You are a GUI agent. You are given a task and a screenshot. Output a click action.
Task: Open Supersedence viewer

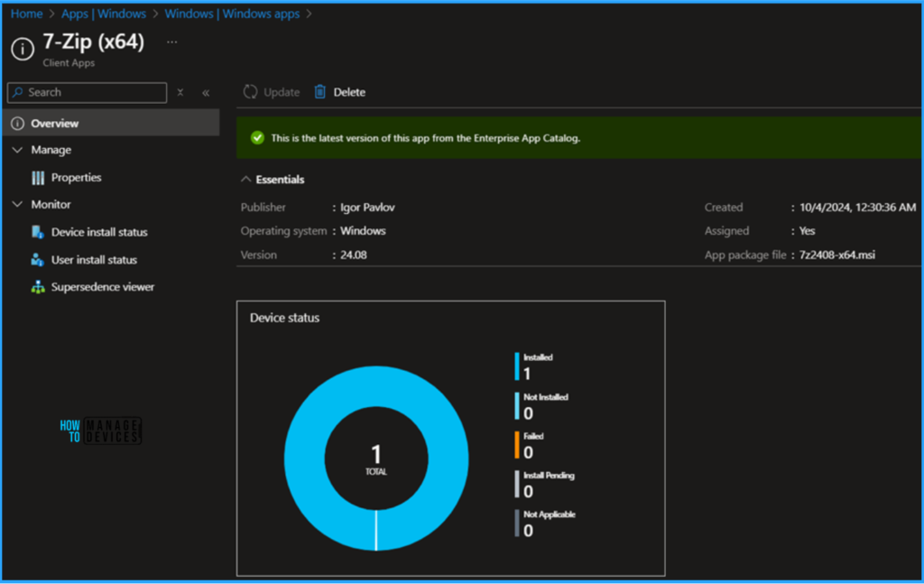click(103, 287)
